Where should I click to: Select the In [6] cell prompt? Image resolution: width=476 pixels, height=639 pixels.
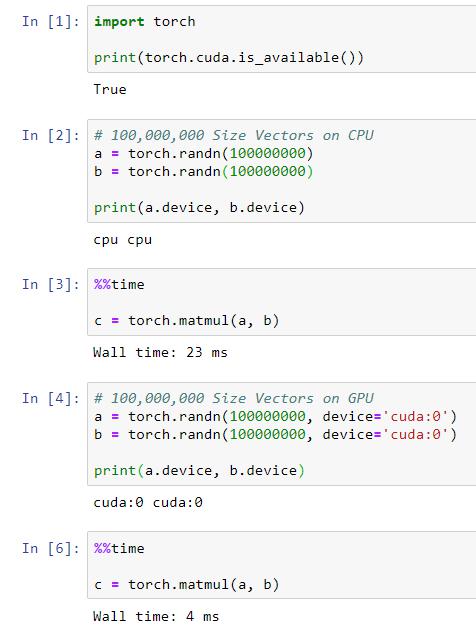[51, 549]
